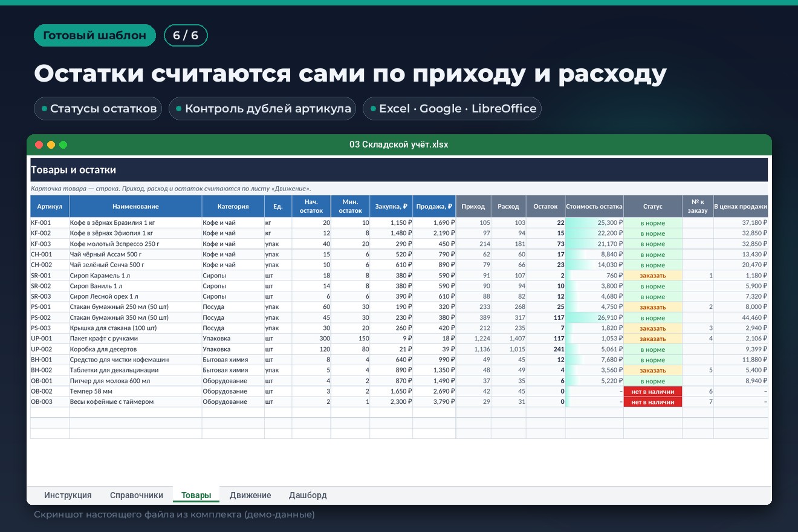
Task: Click the 6 / 6 page counter badge
Action: pos(186,36)
